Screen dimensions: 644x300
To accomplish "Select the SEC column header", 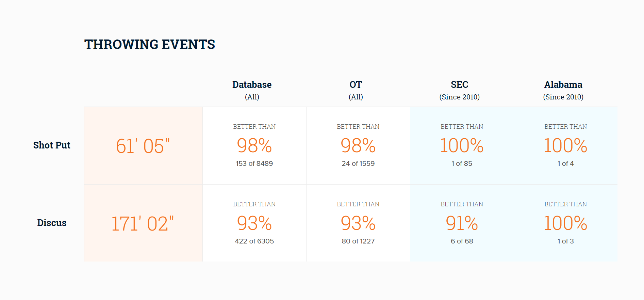I will (460, 90).
